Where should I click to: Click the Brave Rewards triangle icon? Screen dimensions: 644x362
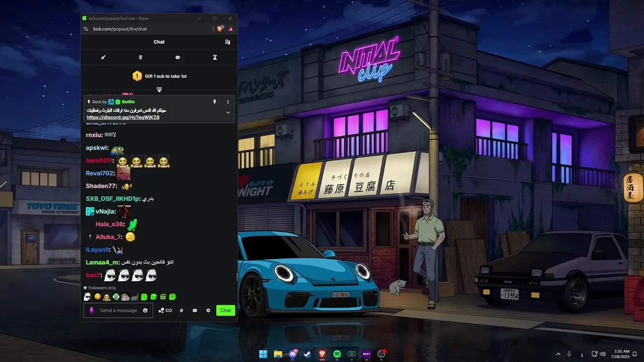[231, 29]
